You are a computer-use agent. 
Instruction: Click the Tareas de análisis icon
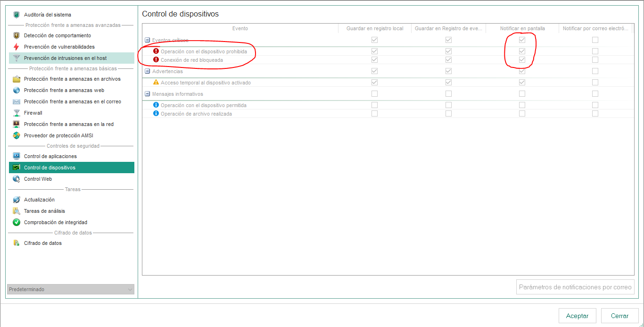(x=17, y=211)
